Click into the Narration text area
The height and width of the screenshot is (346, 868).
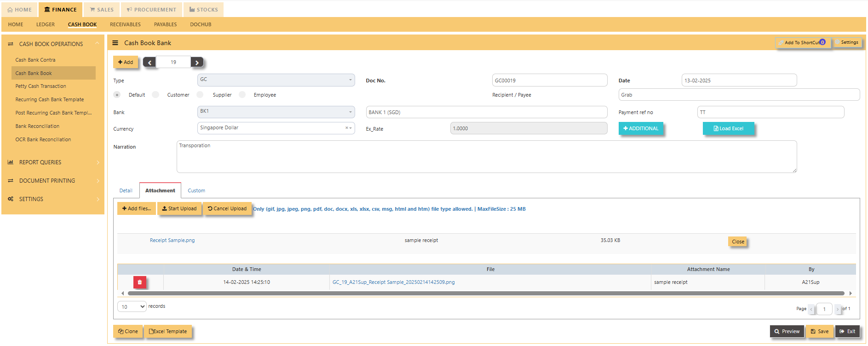(486, 157)
